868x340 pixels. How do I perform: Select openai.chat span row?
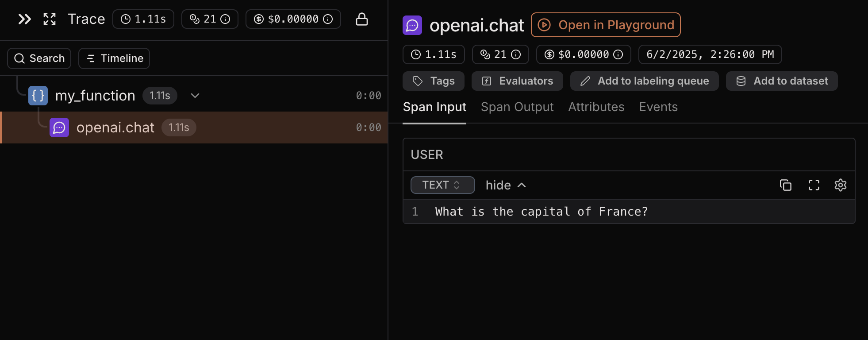point(194,127)
